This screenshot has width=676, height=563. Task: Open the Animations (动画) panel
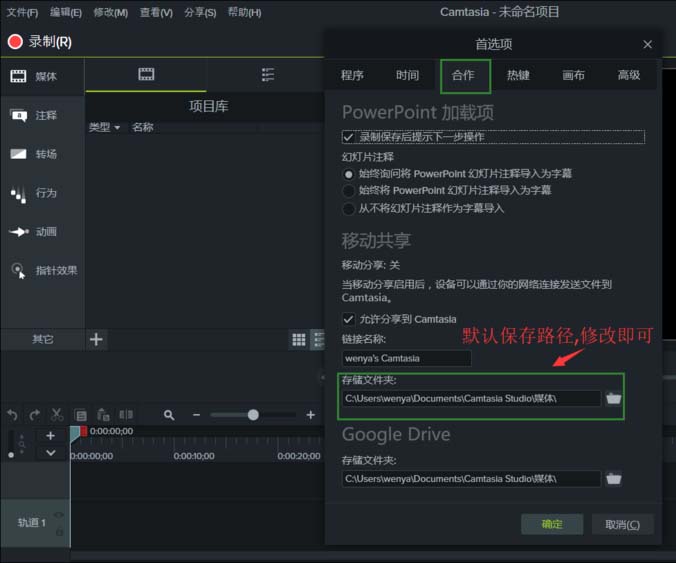click(x=33, y=232)
